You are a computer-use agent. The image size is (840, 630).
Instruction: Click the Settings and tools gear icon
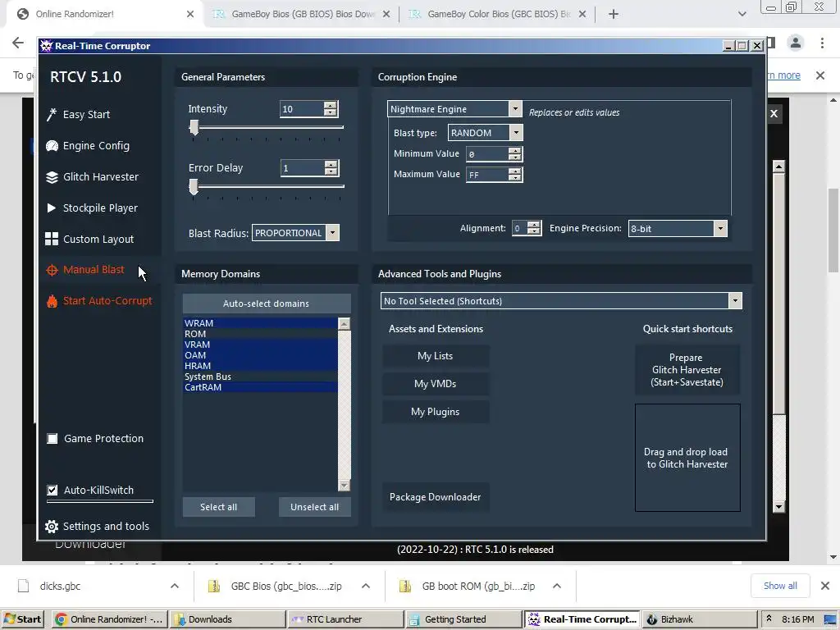pos(52,527)
